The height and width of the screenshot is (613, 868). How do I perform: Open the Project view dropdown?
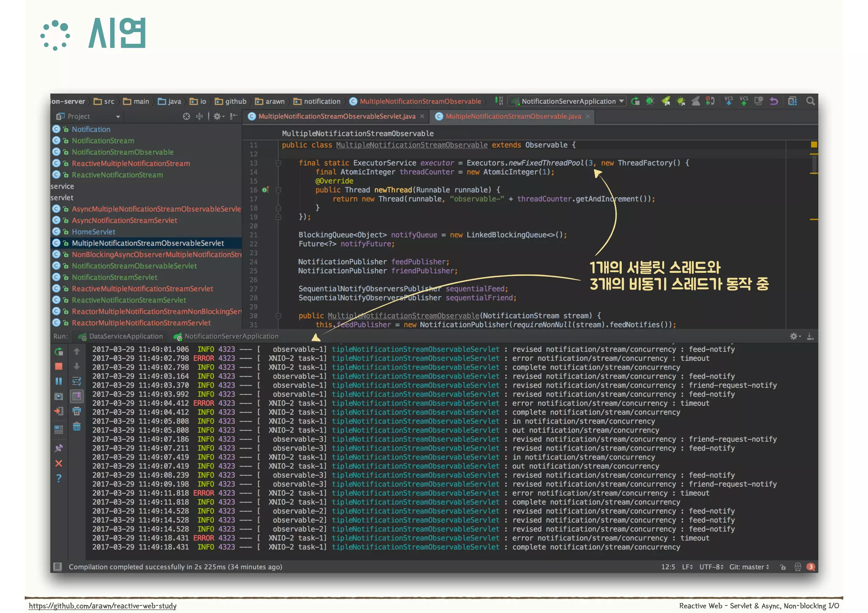[x=118, y=116]
